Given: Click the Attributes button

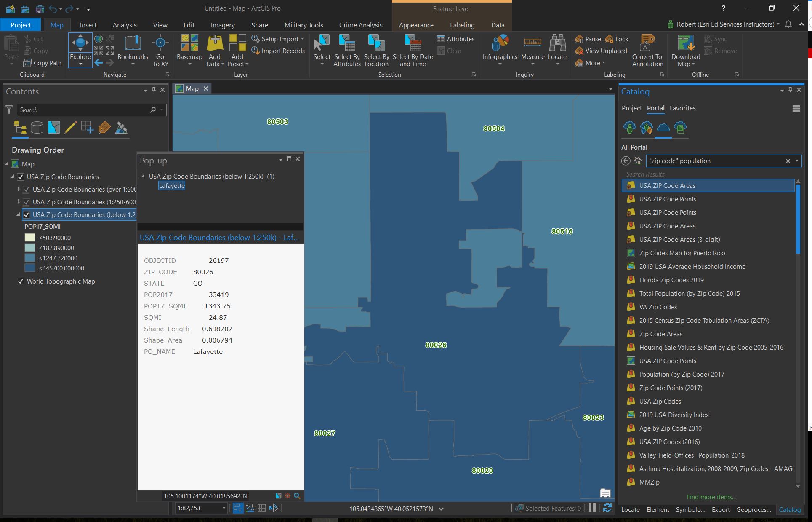Looking at the screenshot, I should pos(455,39).
